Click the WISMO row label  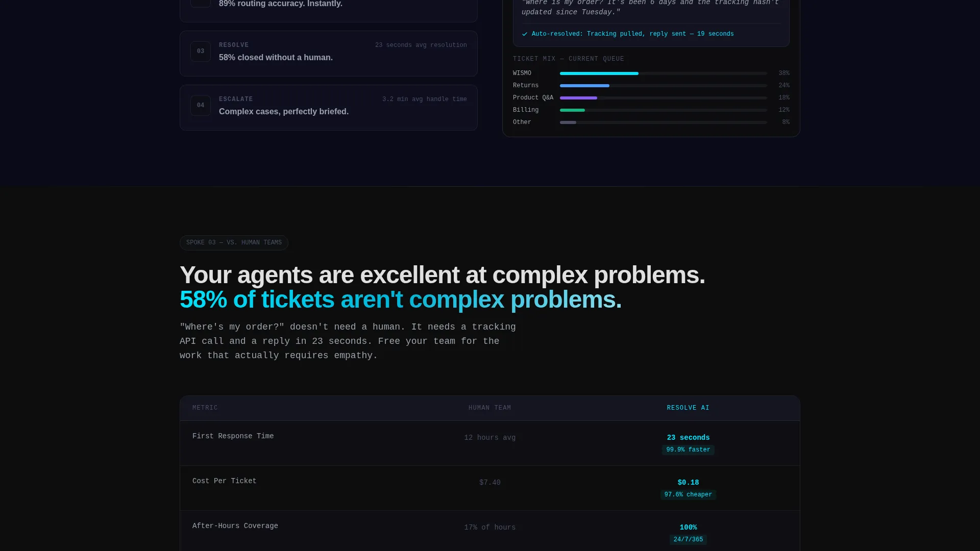point(522,73)
